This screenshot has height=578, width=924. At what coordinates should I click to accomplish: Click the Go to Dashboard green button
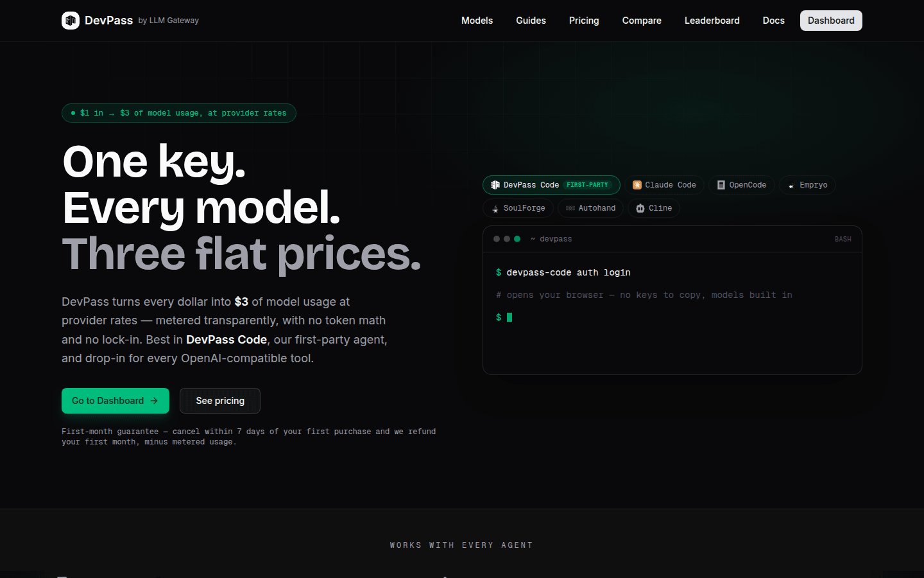(116, 401)
